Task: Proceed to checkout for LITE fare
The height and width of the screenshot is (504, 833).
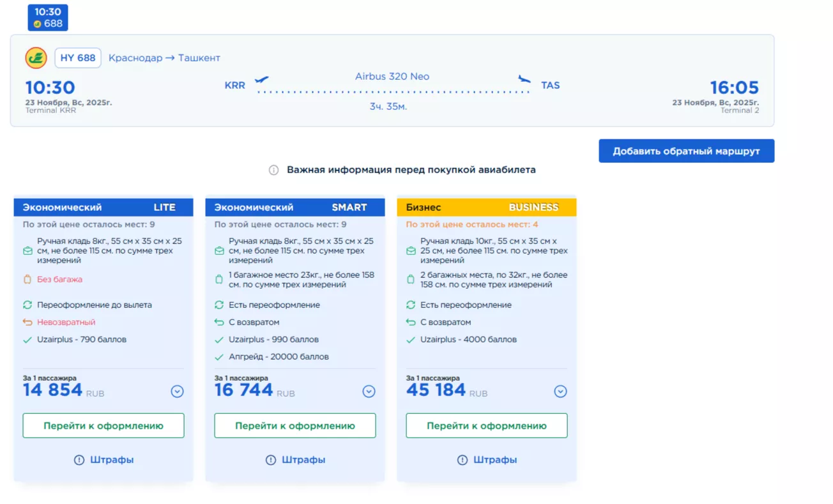Action: click(x=103, y=425)
